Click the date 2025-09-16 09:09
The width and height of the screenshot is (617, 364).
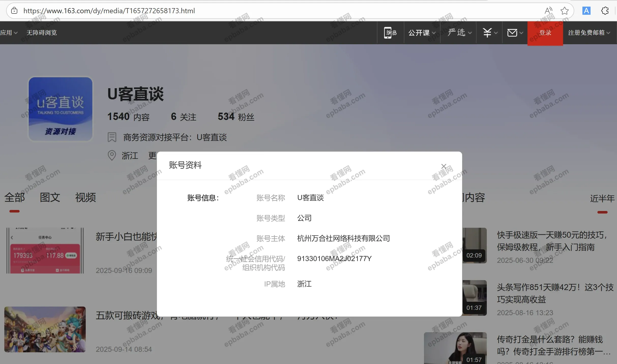(124, 270)
